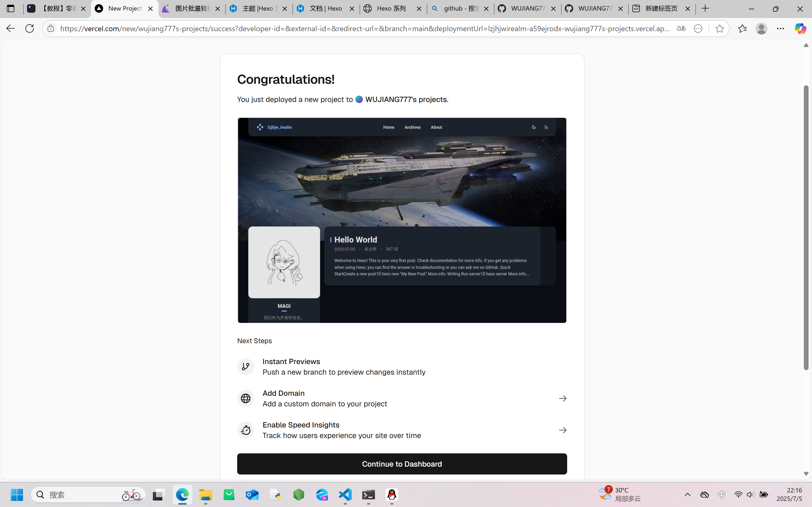Image resolution: width=812 pixels, height=507 pixels.
Task: Click the user profile avatar icon
Action: point(761,29)
